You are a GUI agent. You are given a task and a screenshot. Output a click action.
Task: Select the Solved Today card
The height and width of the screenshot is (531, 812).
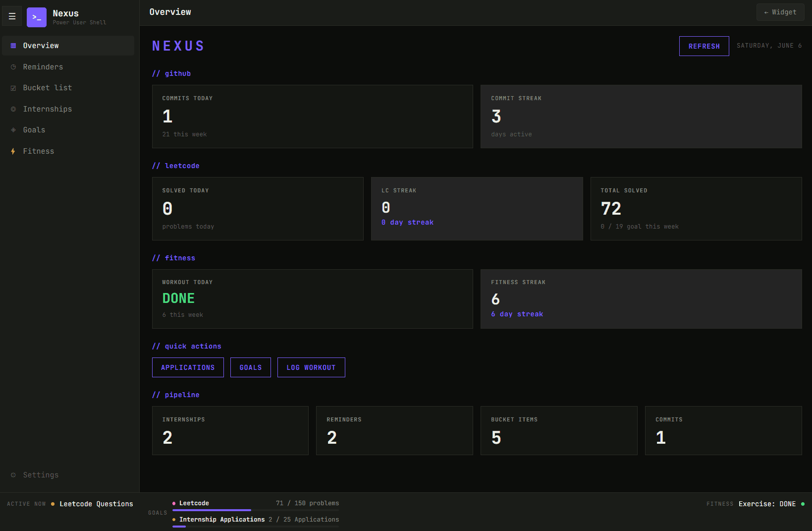(258, 209)
